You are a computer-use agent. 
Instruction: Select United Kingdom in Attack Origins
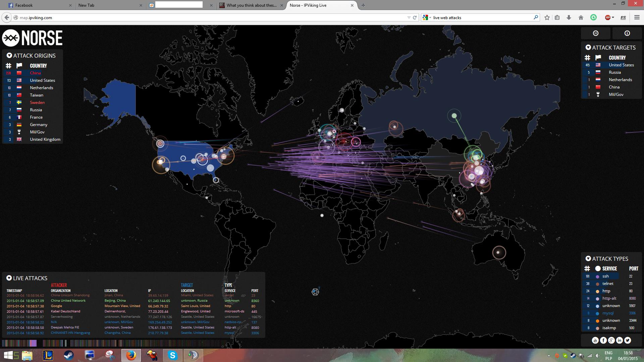33,139
